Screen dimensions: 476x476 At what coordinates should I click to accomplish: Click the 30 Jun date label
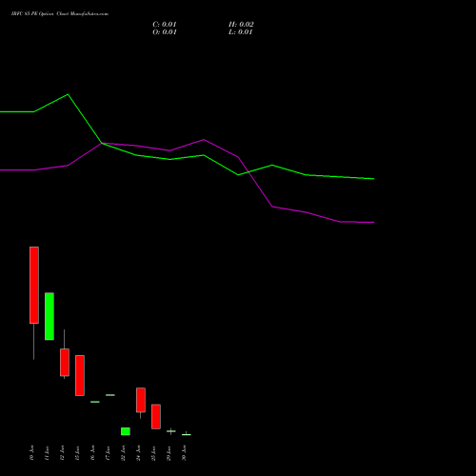coord(184,453)
